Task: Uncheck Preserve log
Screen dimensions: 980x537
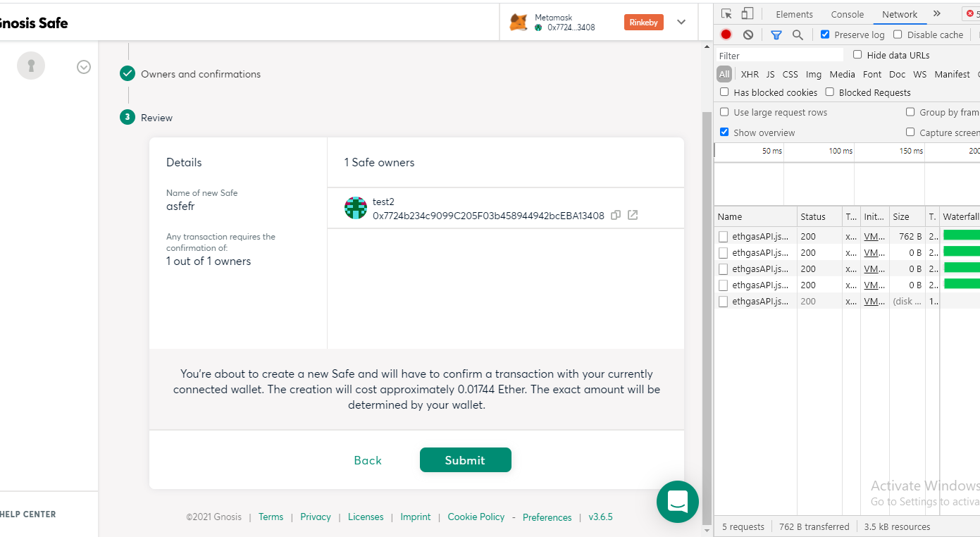Action: [x=824, y=34]
